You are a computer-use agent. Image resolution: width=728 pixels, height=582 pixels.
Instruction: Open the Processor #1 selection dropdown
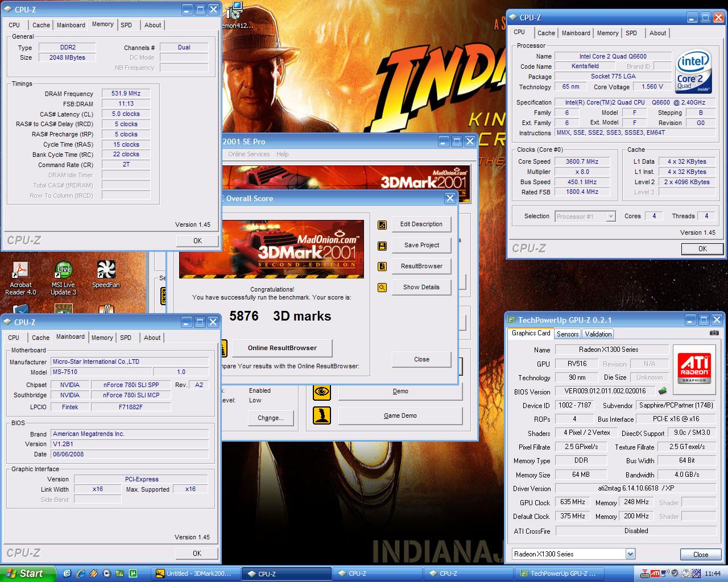pos(610,217)
